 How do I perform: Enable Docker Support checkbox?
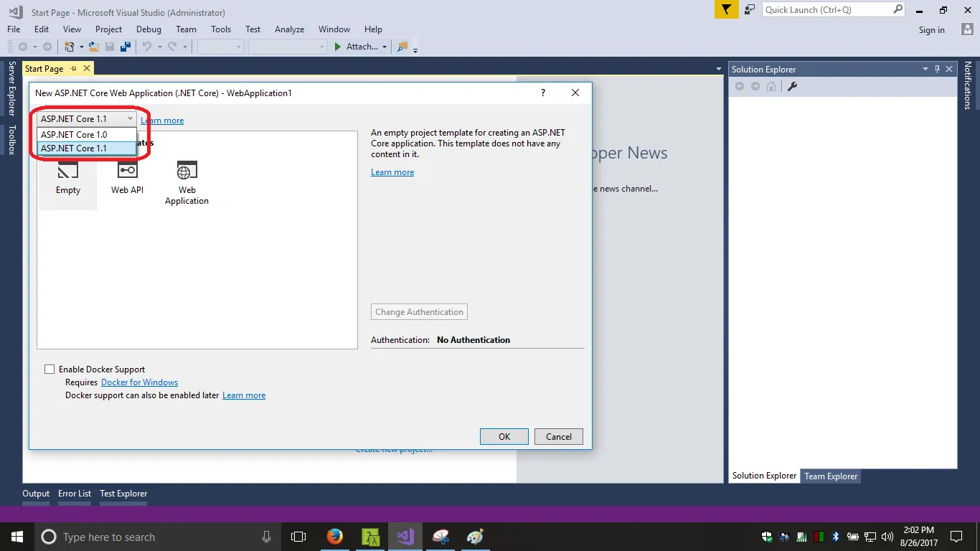(x=50, y=369)
